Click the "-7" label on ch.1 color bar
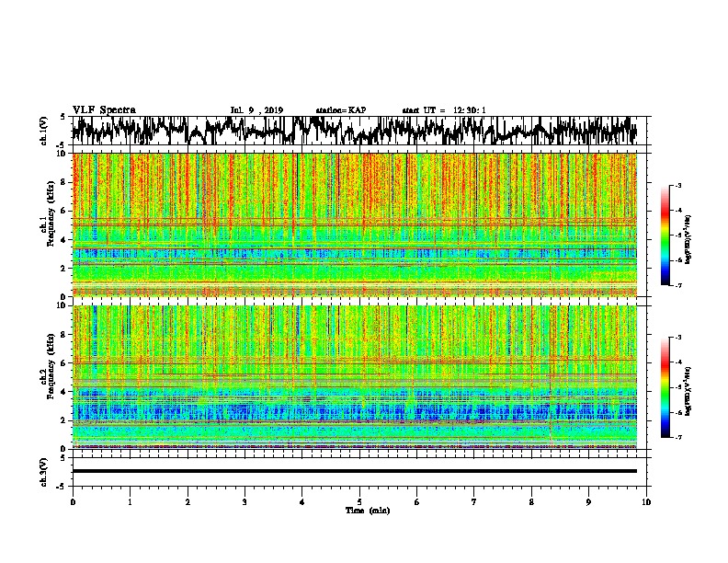The width and height of the screenshot is (728, 563). click(x=678, y=285)
